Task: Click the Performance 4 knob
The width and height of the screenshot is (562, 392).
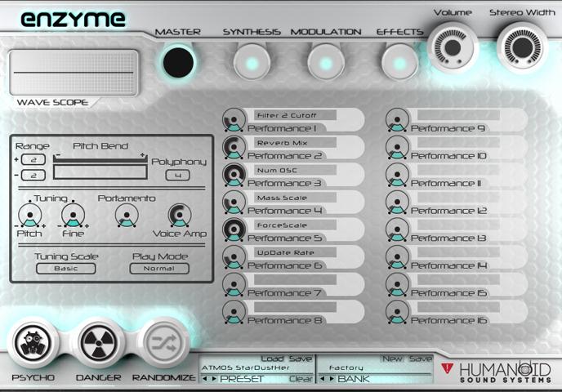Action: click(x=234, y=202)
